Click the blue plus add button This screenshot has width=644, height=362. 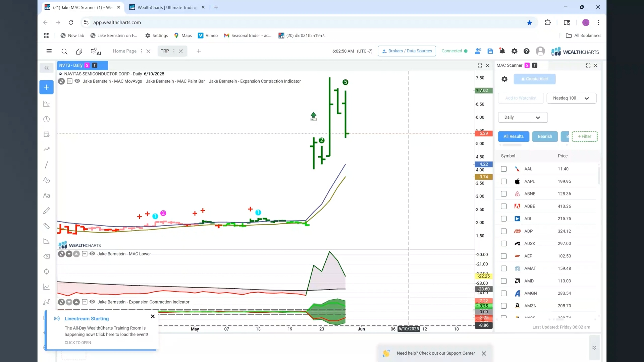point(46,87)
